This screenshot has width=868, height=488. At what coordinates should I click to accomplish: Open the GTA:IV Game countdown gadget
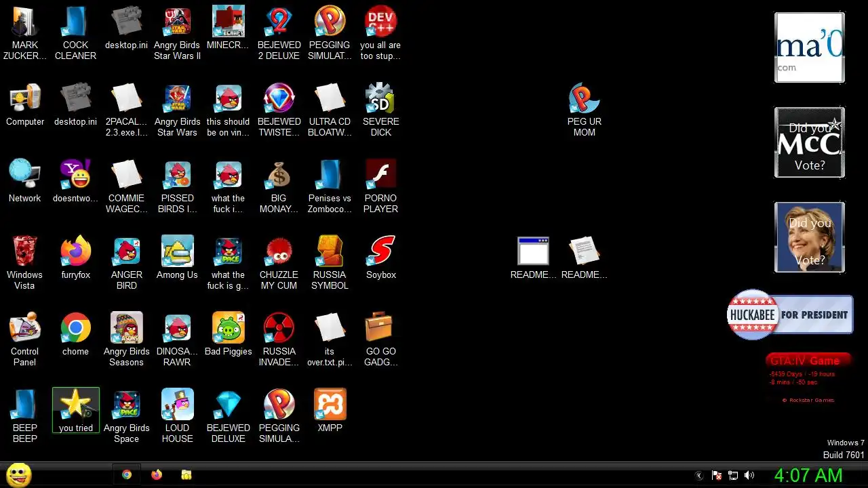point(808,378)
